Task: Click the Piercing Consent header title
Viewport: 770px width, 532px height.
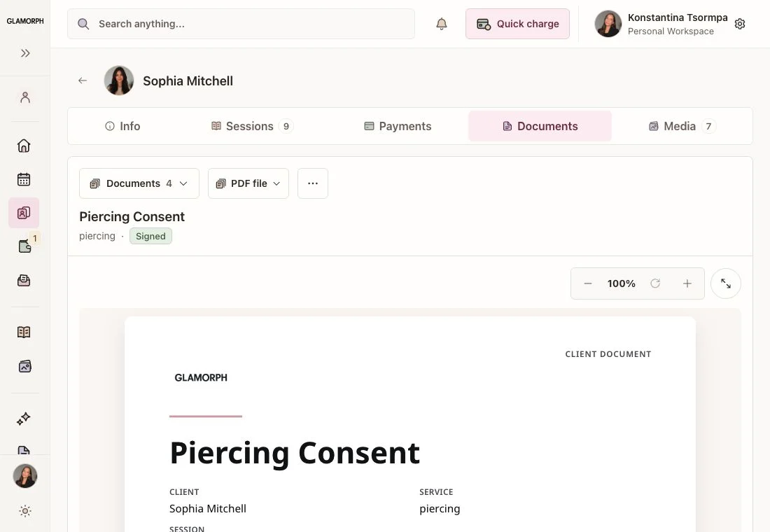Action: 132,216
